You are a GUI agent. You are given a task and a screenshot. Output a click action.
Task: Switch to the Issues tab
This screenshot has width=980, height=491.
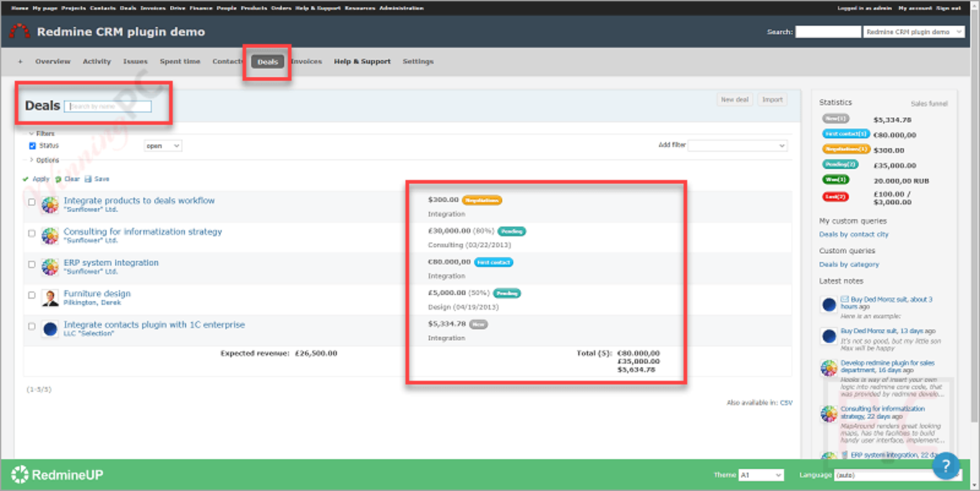(x=135, y=61)
